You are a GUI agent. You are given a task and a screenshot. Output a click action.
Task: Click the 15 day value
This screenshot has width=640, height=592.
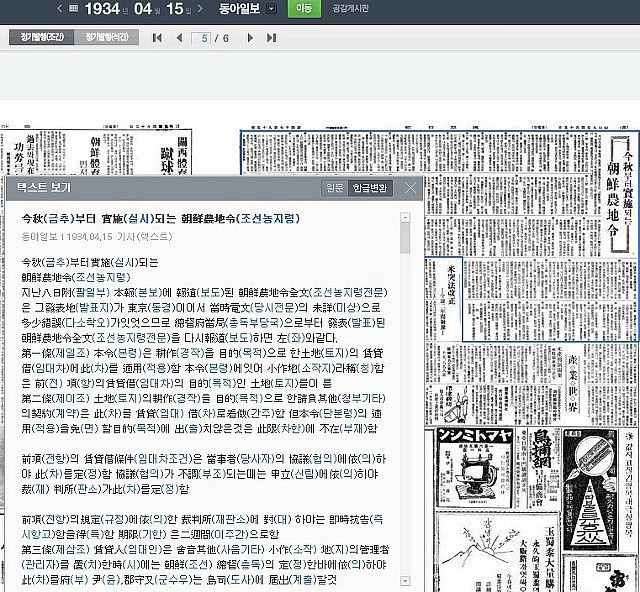175,9
